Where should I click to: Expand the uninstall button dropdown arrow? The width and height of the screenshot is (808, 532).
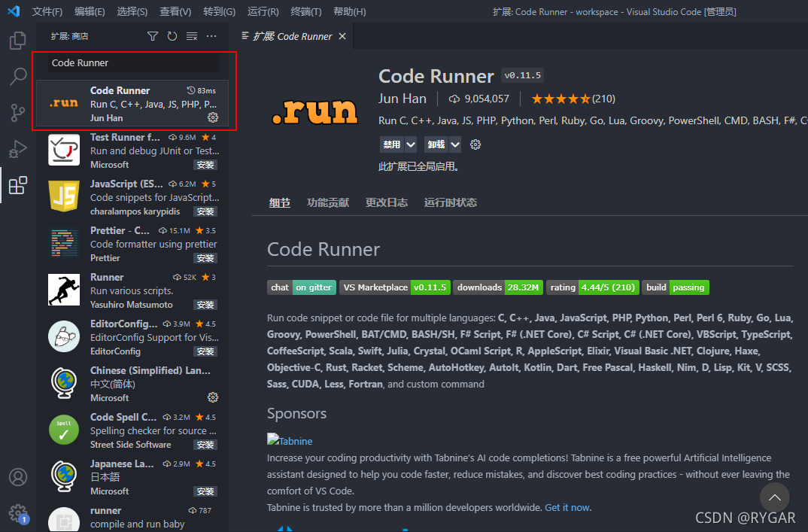[455, 144]
